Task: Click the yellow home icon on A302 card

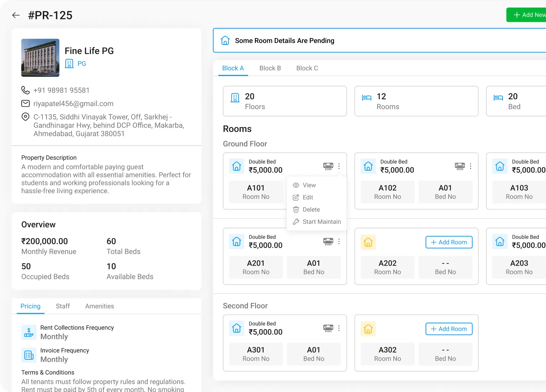Action: [368, 329]
